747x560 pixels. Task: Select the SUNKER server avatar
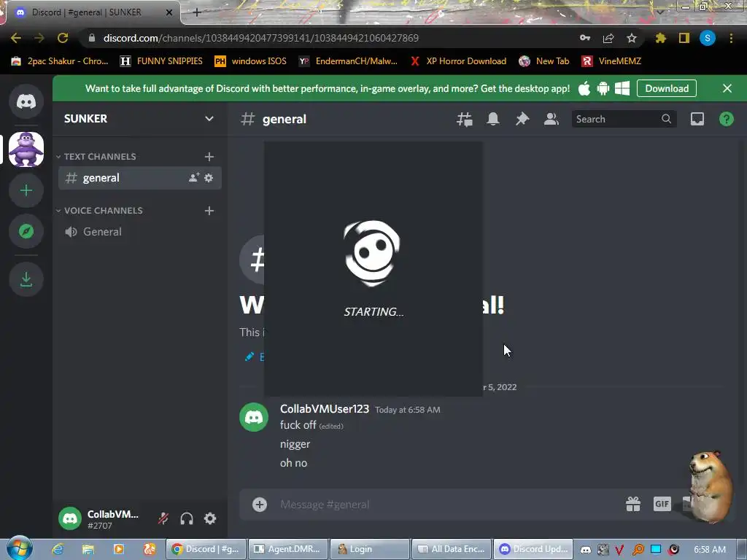(26, 149)
